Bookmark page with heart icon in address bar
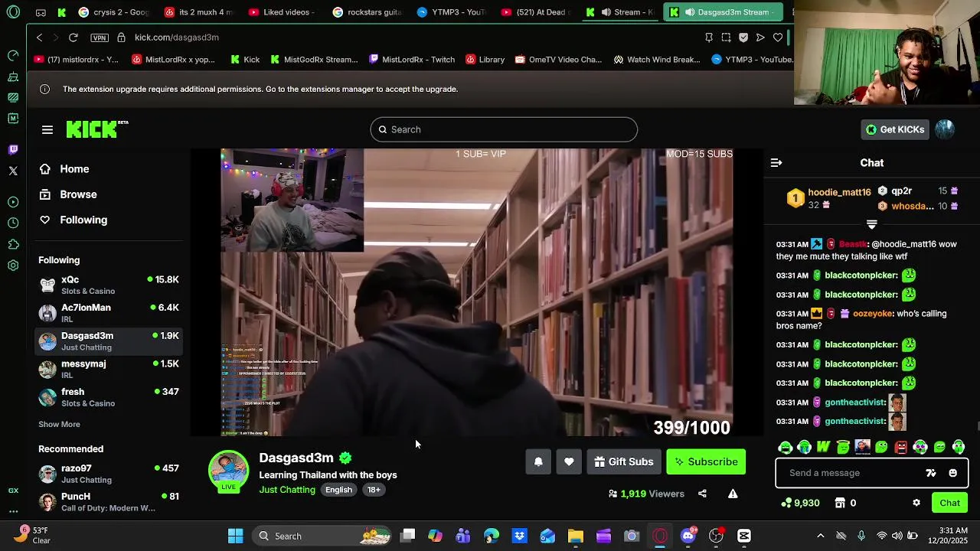The width and height of the screenshot is (980, 551). 778,37
